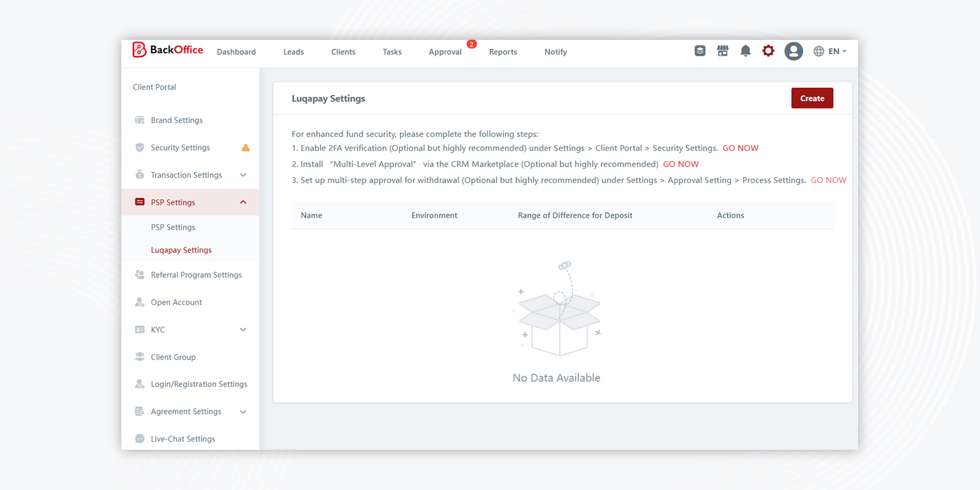The height and width of the screenshot is (490, 980).
Task: Open the notifications bell
Action: pos(745,51)
